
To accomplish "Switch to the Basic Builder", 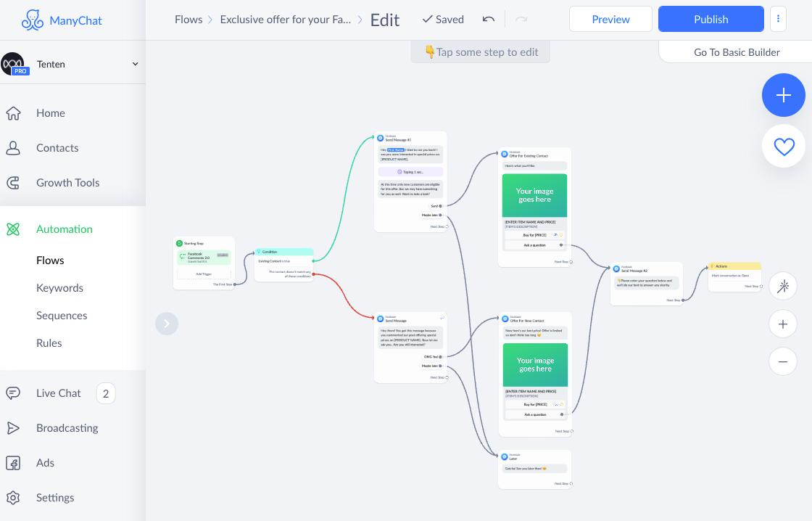I will click(x=737, y=52).
